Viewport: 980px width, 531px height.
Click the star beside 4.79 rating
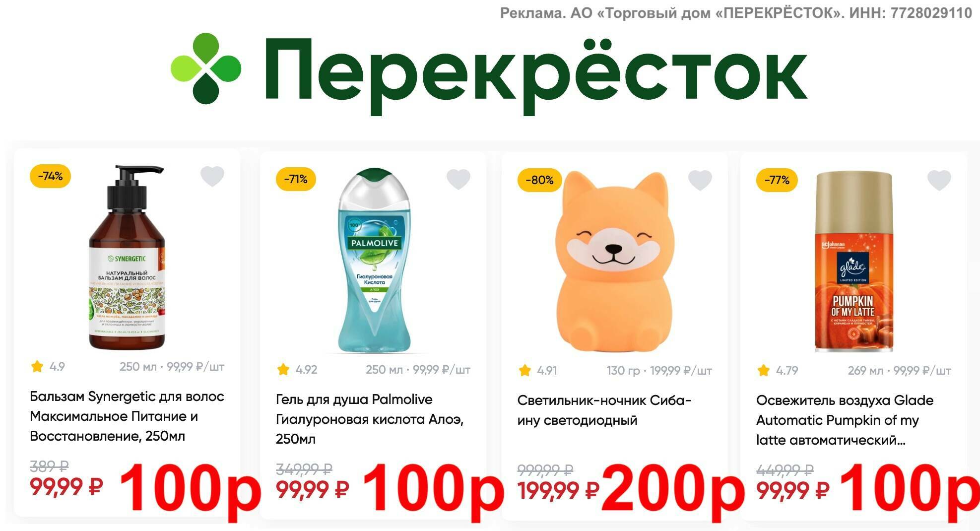click(x=764, y=371)
